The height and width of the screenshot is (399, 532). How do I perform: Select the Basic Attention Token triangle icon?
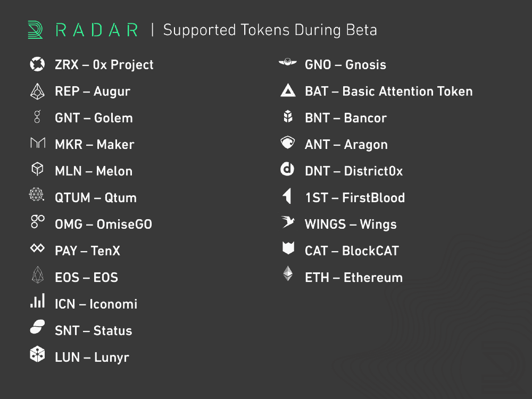click(x=288, y=90)
